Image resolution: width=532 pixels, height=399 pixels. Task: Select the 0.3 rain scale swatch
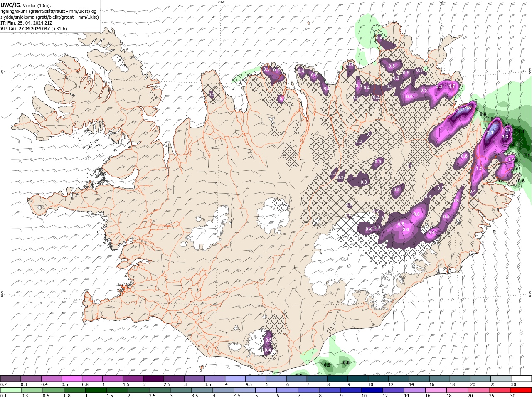click(32, 390)
